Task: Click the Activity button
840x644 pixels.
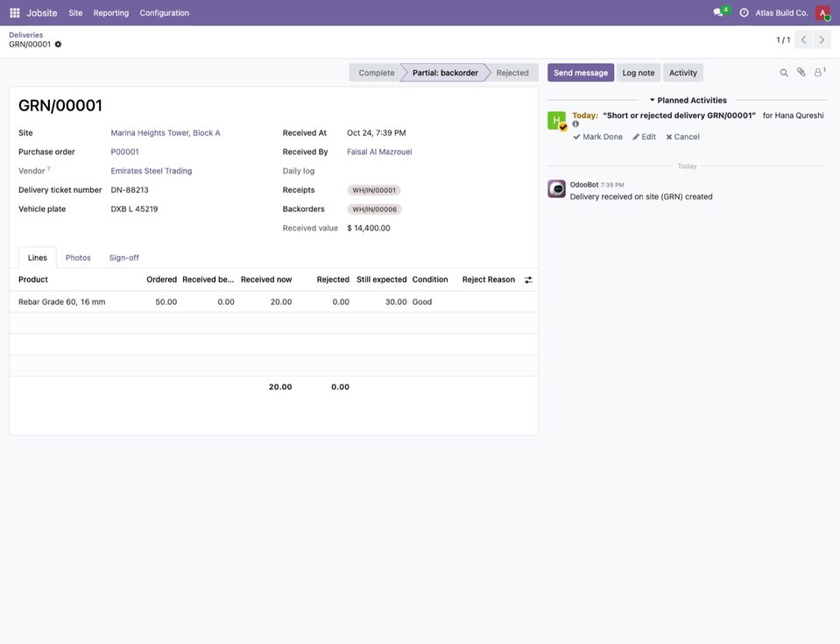Action: [683, 73]
